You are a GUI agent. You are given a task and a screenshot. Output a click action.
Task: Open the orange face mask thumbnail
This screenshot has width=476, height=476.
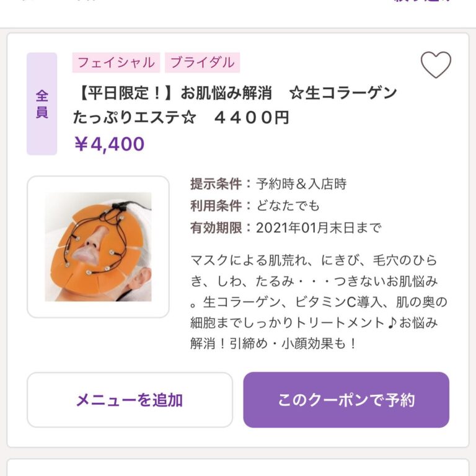point(98,247)
